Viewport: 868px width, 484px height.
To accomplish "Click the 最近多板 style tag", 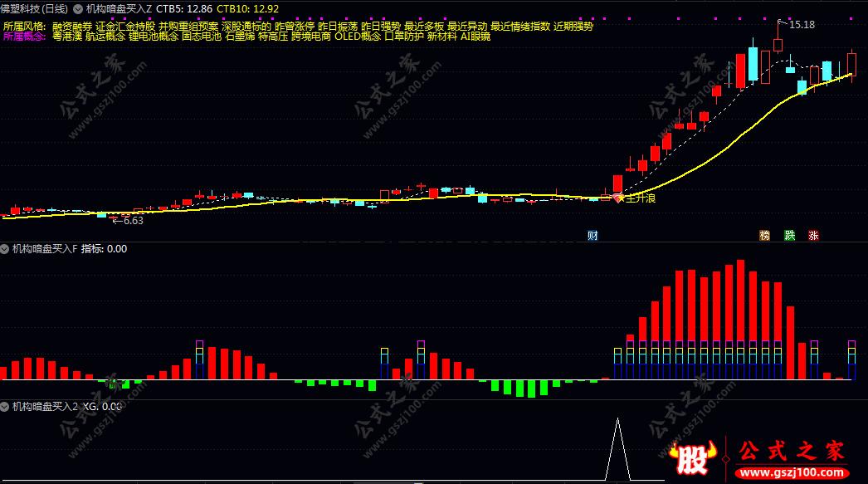I will pos(424,26).
